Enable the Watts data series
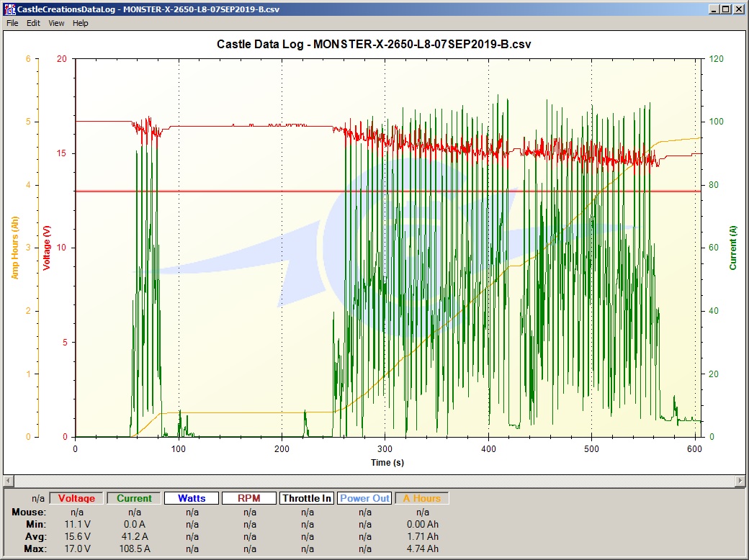 click(192, 498)
